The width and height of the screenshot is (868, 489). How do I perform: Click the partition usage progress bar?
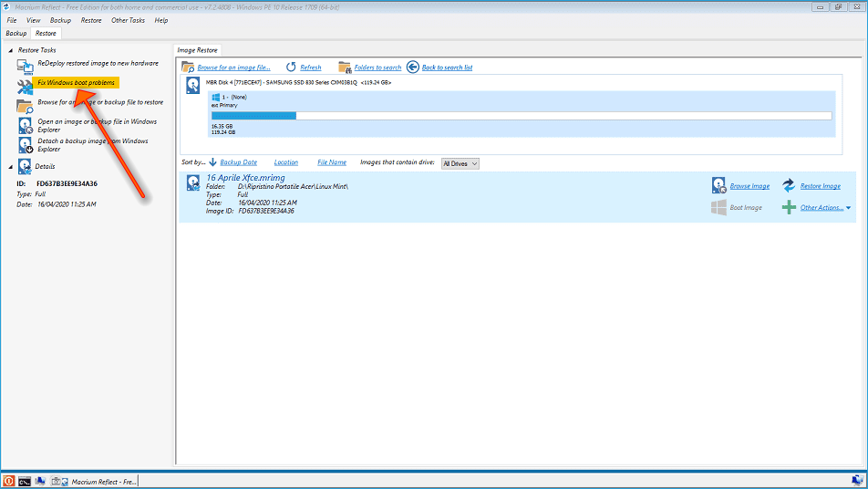522,116
